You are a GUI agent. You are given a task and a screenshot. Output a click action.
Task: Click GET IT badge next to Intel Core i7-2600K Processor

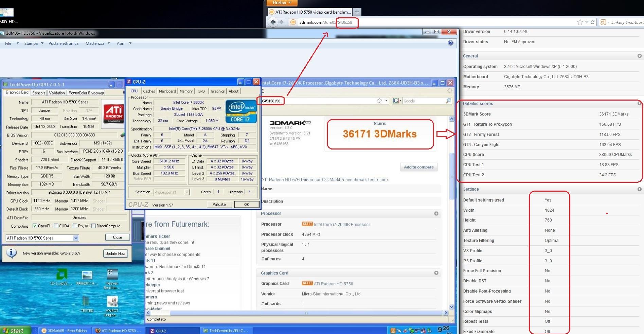tap(307, 224)
